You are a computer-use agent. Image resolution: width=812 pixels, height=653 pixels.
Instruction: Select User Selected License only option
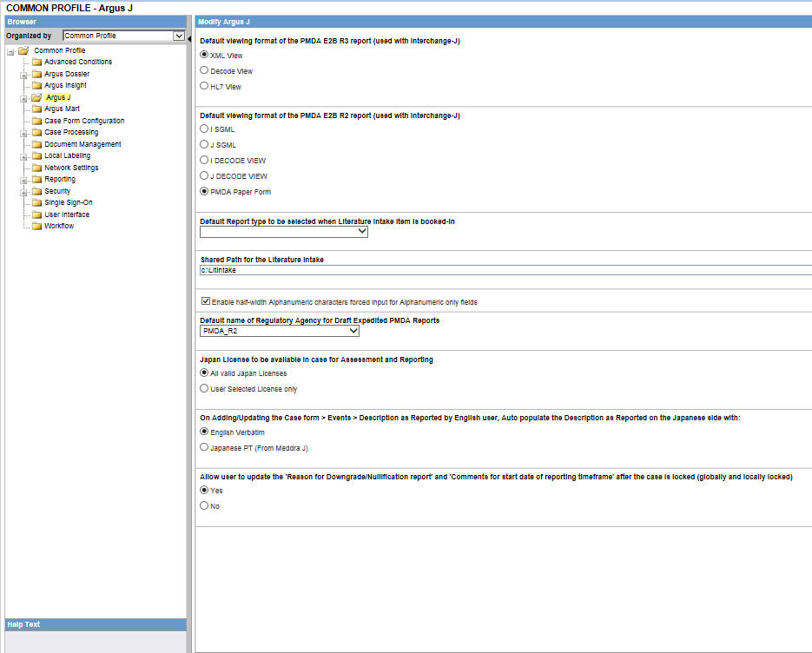[x=204, y=388]
